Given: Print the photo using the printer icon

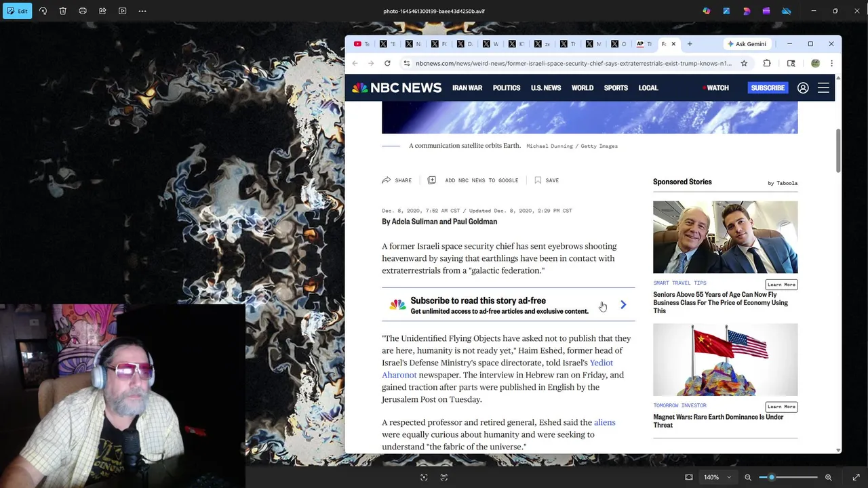Looking at the screenshot, I should coord(83,11).
